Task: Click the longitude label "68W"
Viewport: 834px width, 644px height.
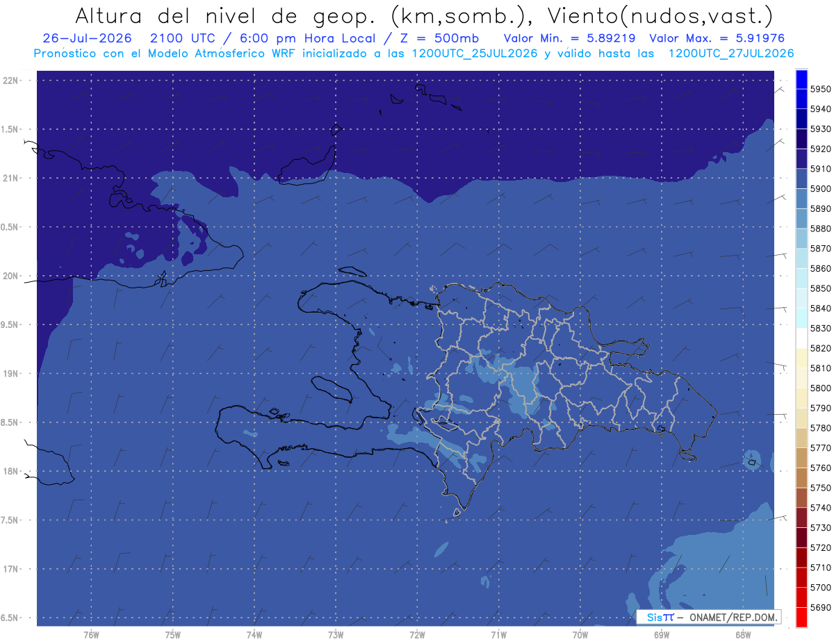Action: (x=742, y=636)
